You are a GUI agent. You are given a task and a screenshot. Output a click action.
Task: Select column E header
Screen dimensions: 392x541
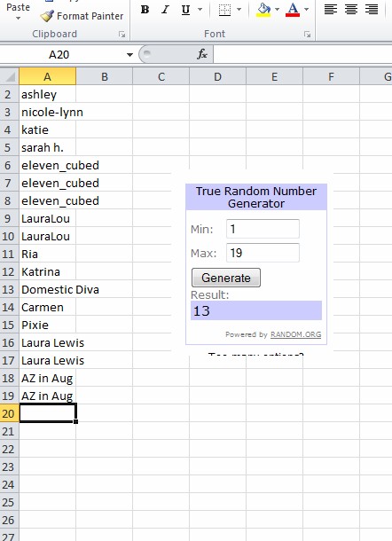click(274, 76)
